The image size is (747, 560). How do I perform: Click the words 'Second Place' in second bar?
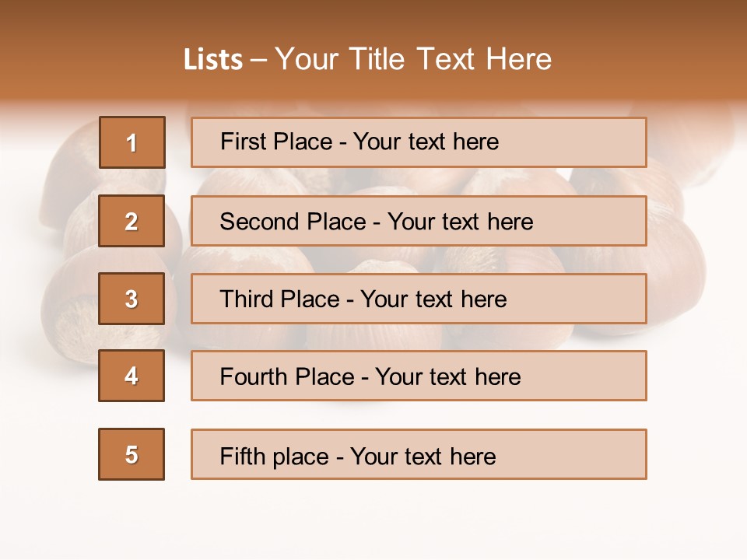tap(293, 222)
